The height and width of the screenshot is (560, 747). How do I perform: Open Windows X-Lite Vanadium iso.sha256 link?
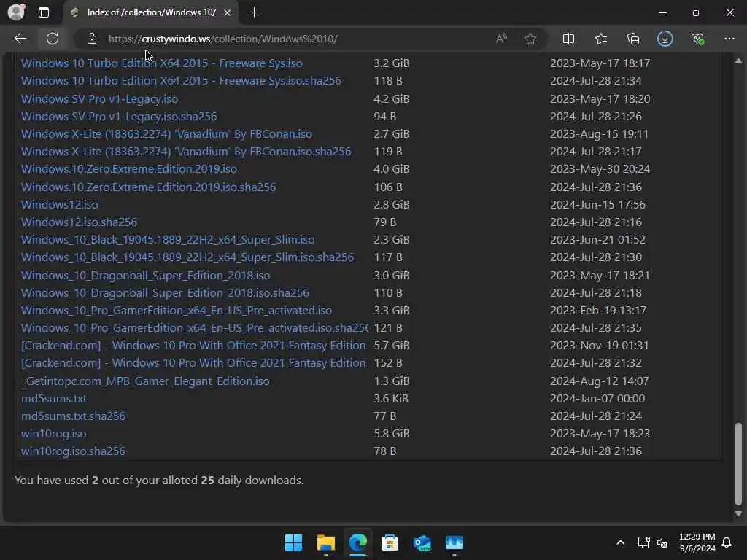tap(186, 152)
